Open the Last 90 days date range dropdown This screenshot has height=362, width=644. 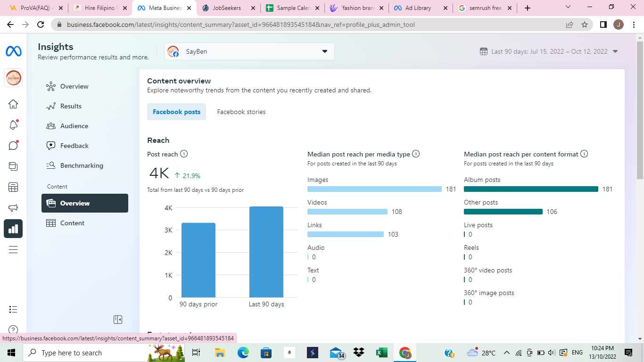[549, 51]
